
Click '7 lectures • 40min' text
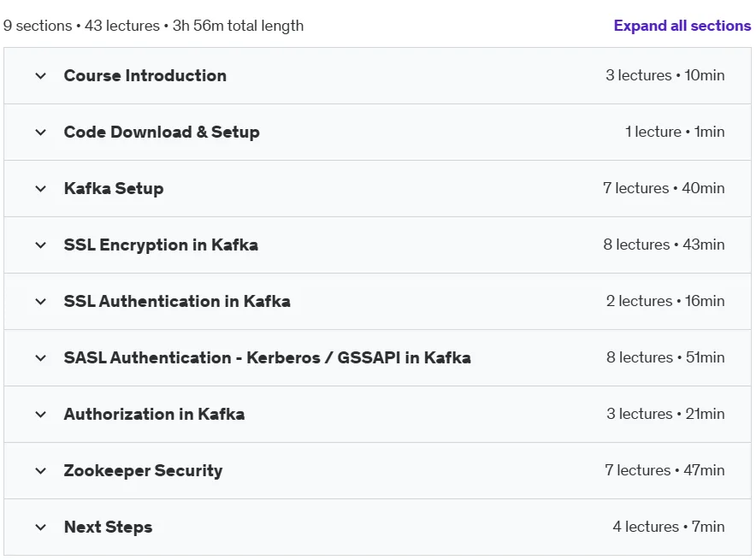click(x=664, y=188)
